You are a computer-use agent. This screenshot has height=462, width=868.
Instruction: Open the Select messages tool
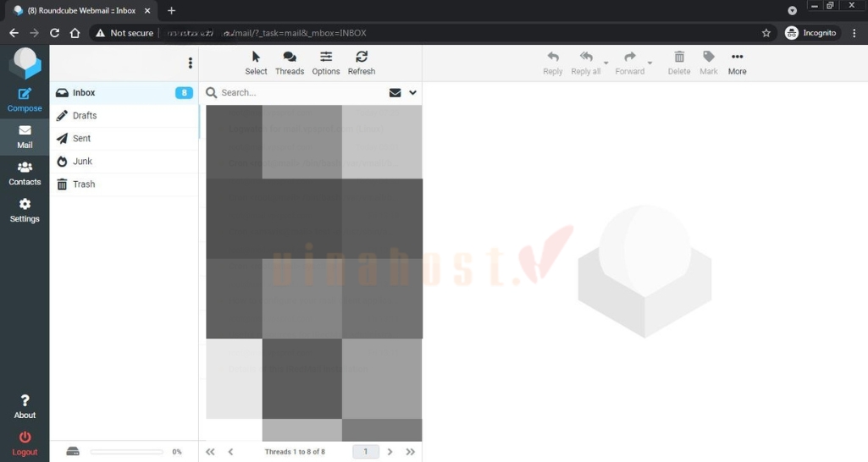pyautogui.click(x=256, y=63)
